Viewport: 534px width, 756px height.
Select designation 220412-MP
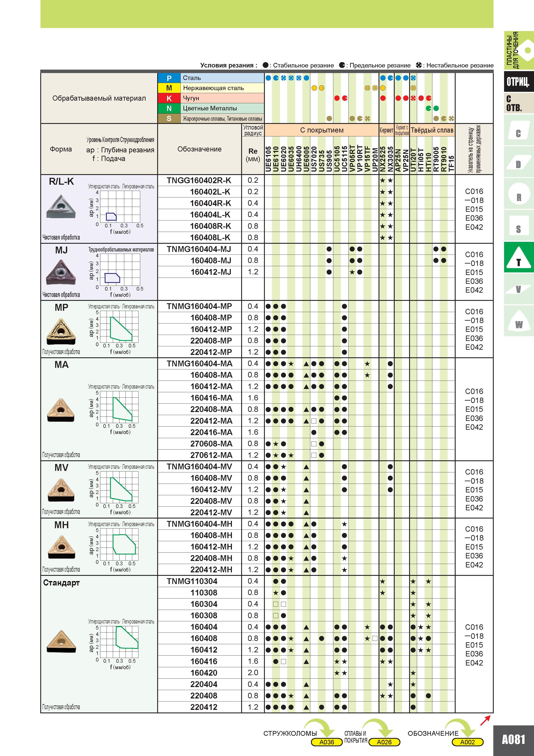211,352
